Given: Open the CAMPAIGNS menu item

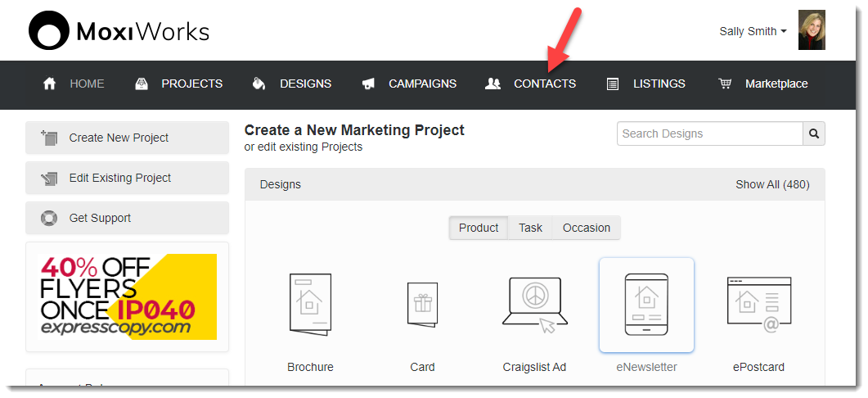Looking at the screenshot, I should 422,84.
